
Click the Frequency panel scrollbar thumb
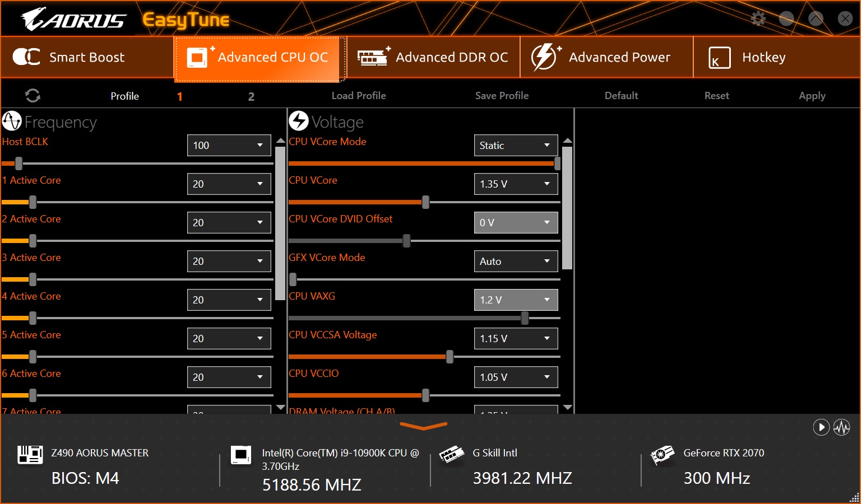[x=280, y=223]
